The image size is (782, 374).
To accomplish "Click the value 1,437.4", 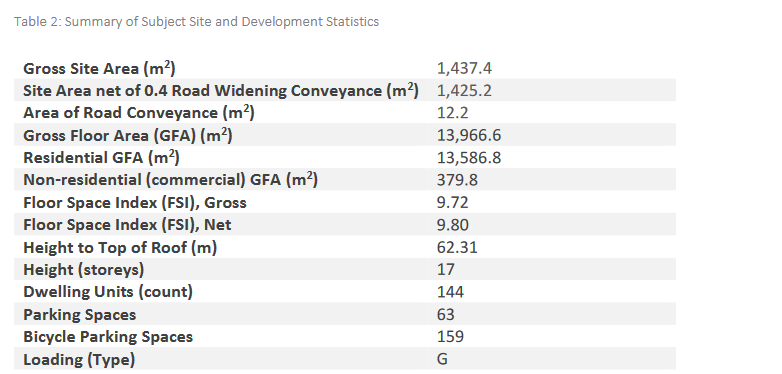I will [464, 68].
